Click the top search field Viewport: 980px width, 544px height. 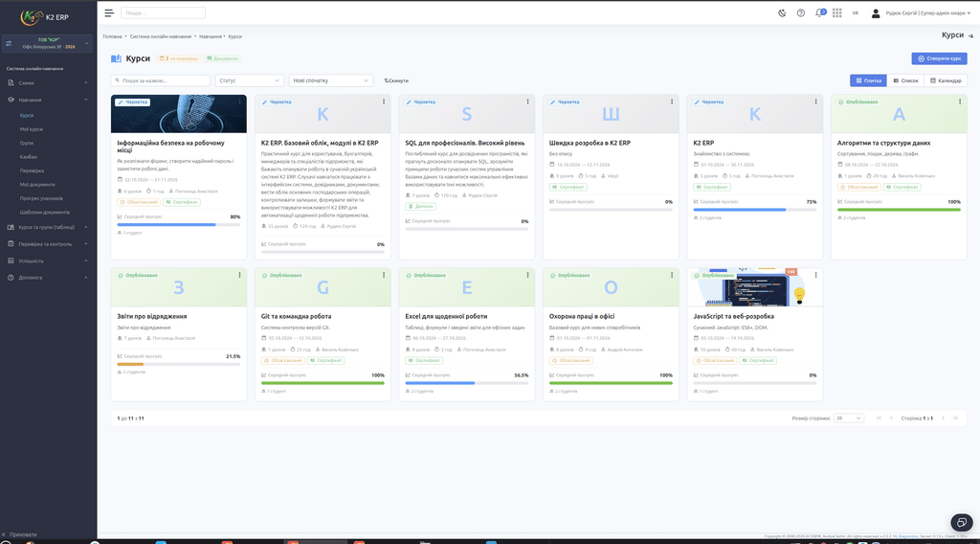(163, 12)
